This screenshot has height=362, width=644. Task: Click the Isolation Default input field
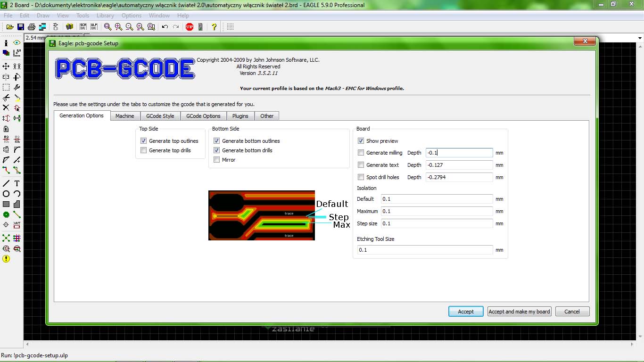[x=437, y=199]
